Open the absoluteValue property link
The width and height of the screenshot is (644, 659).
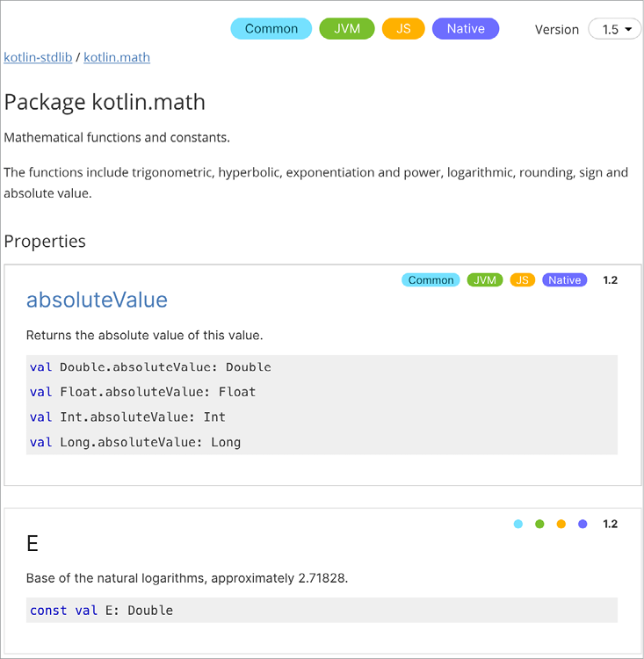coord(97,300)
